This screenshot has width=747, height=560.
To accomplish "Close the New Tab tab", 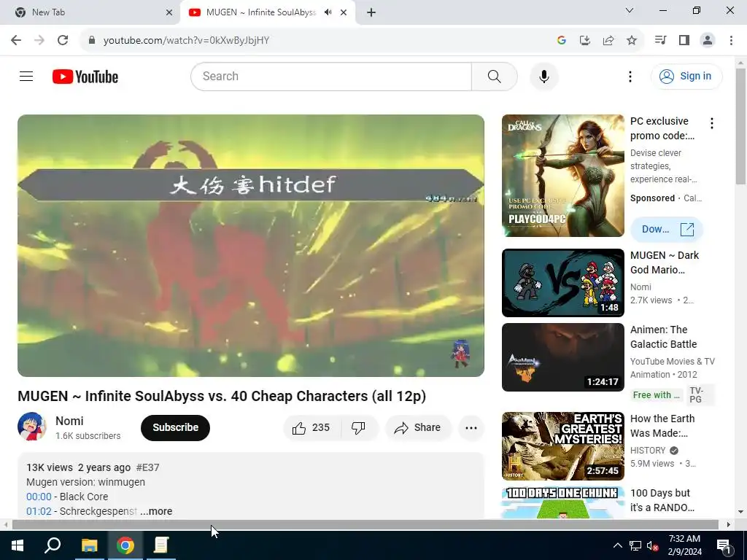I will click(169, 12).
